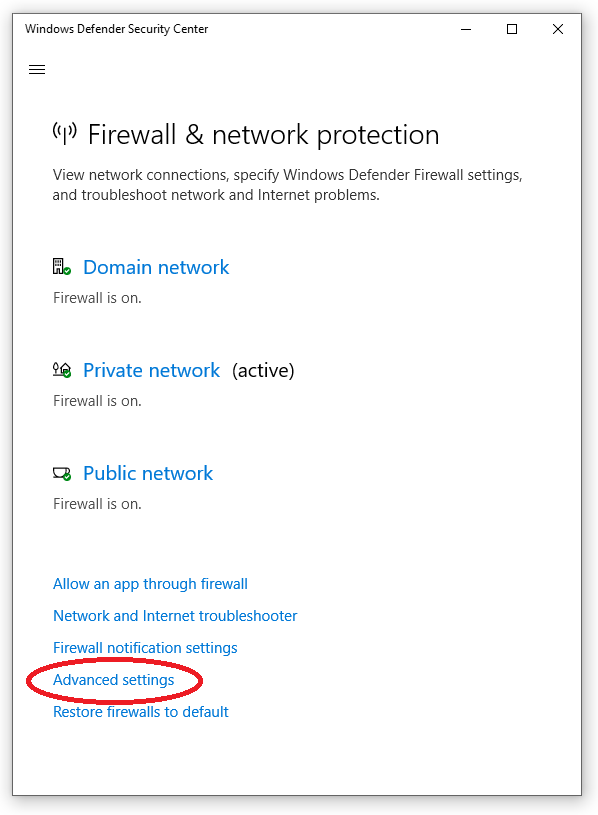Open Advanced settings
Viewport: 598px width, 815px height.
coord(113,680)
